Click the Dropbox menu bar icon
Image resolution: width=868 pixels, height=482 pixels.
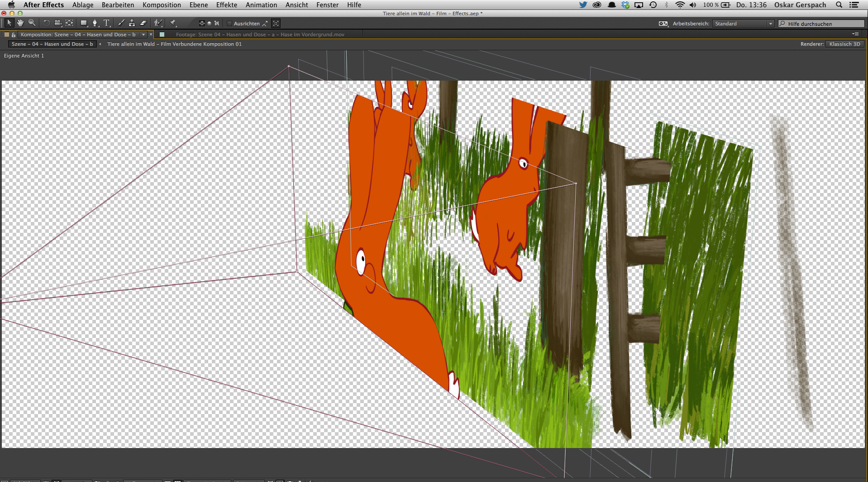[x=625, y=5]
